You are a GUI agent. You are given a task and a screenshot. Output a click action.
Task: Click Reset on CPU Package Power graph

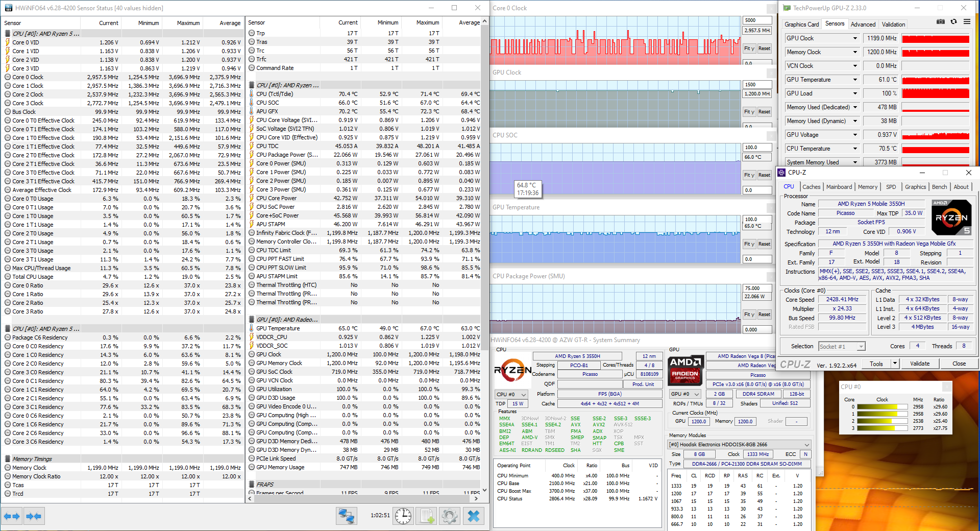[764, 315]
